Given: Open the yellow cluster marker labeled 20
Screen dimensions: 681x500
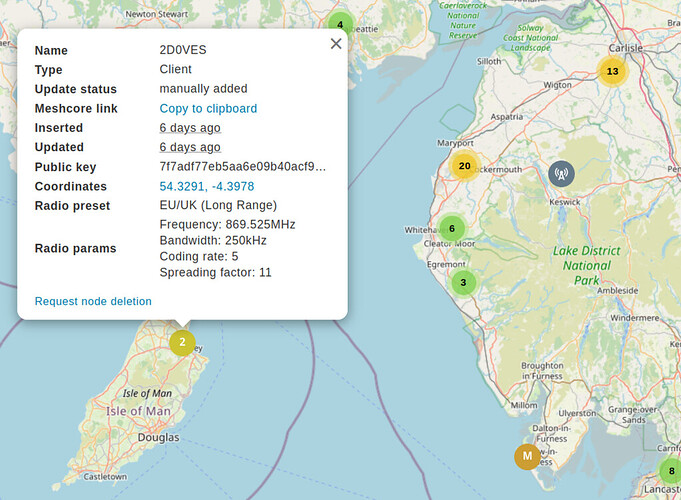Looking at the screenshot, I should click(x=464, y=166).
